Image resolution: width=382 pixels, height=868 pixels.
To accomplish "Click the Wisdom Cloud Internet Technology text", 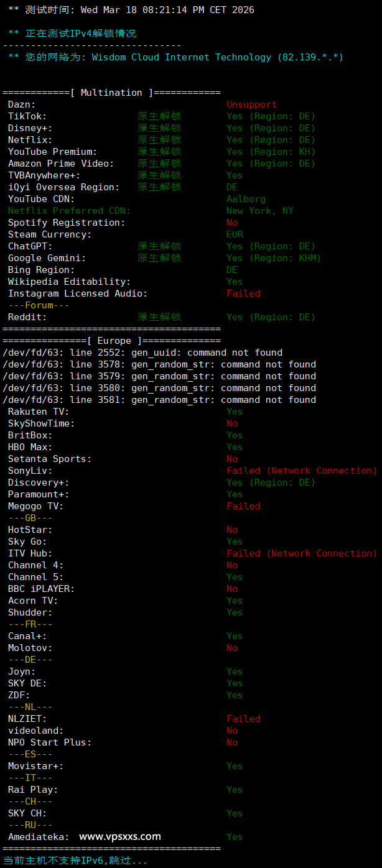I will click(x=181, y=57).
